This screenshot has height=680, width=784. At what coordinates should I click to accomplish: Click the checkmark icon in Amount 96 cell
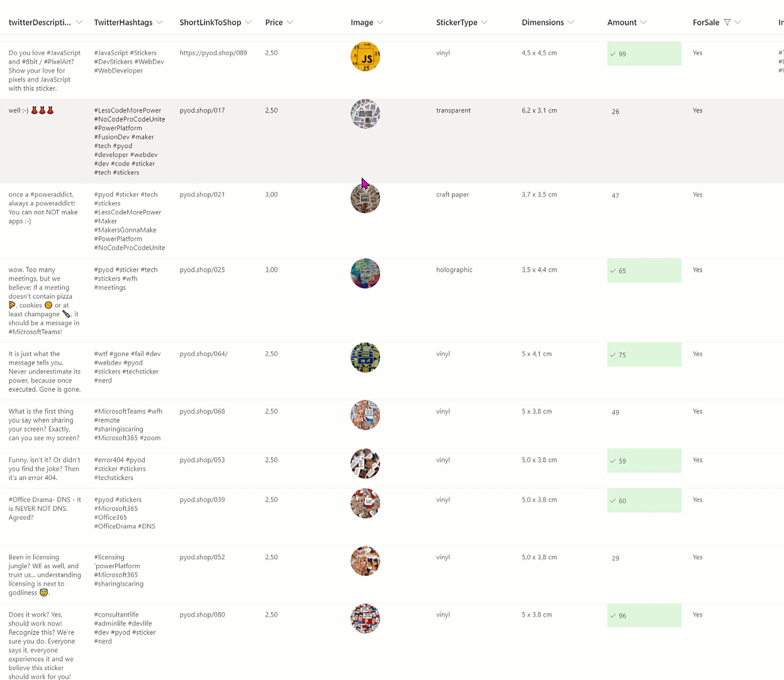click(x=613, y=616)
